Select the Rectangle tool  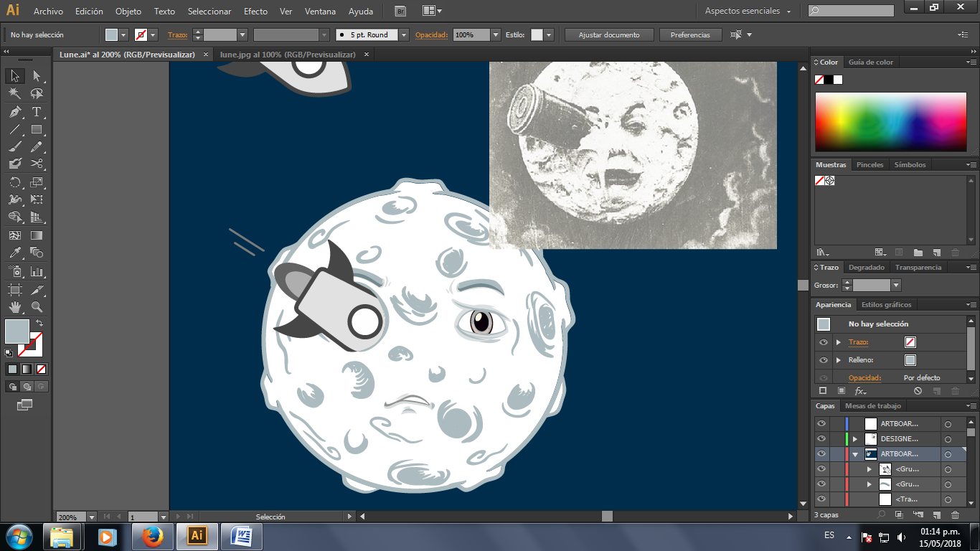tap(37, 130)
